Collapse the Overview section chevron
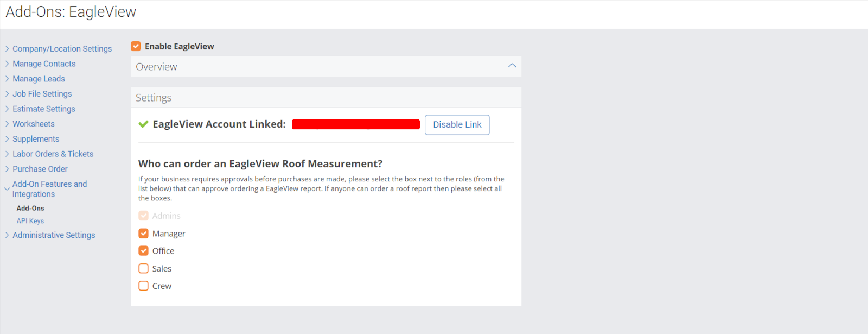868x334 pixels. (512, 66)
